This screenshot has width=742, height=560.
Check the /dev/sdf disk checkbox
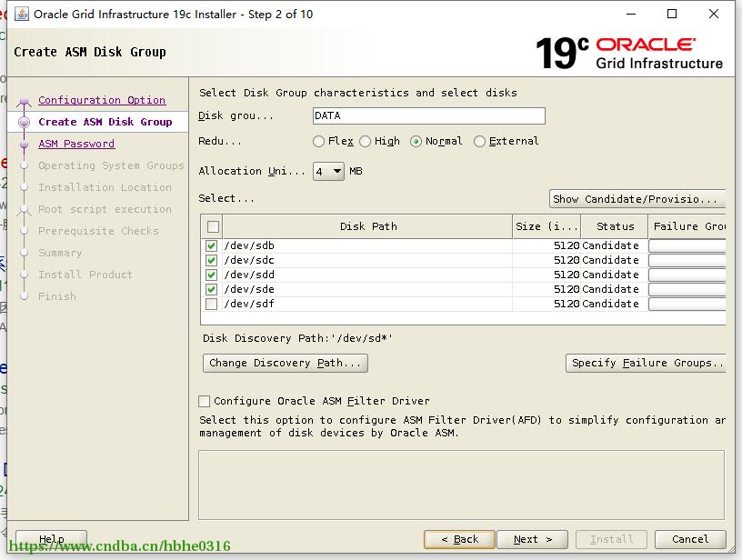click(x=212, y=305)
